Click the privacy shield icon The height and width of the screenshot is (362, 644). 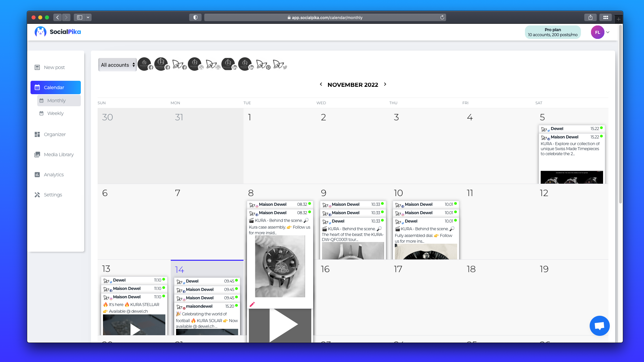(195, 17)
